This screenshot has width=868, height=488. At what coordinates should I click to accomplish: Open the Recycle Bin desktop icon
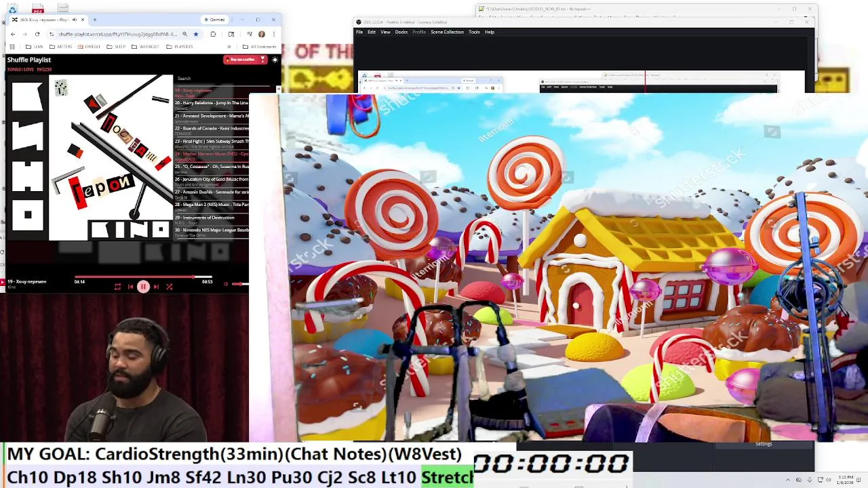click(12, 9)
